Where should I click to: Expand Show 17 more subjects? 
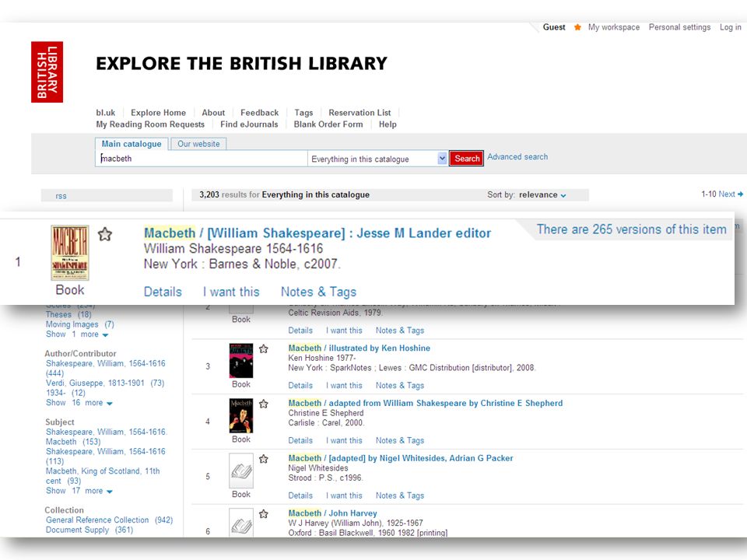point(79,491)
